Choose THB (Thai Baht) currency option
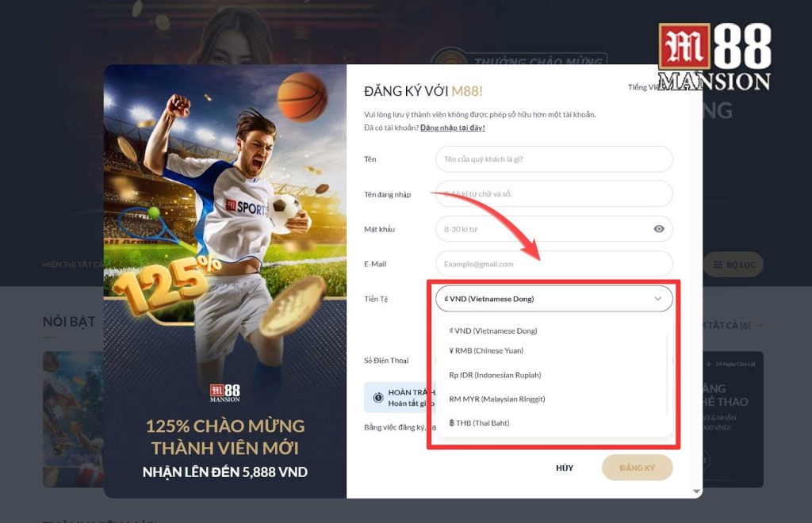 [x=479, y=422]
